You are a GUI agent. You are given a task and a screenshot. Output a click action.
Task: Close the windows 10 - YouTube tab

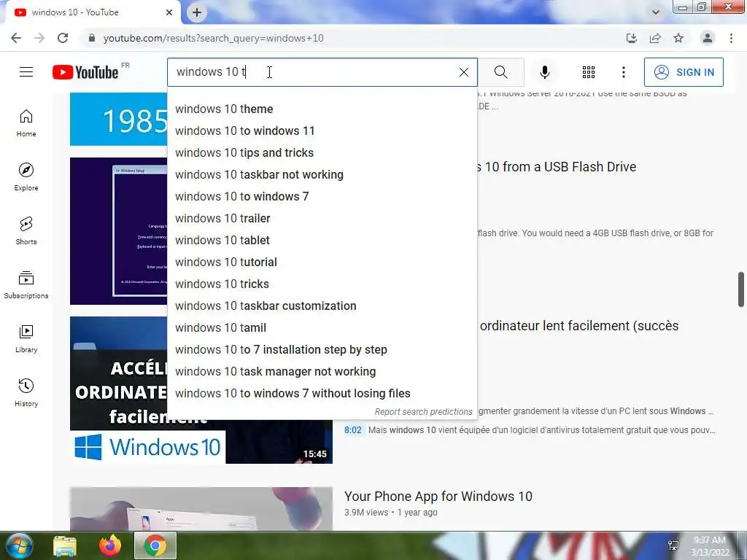tap(169, 12)
